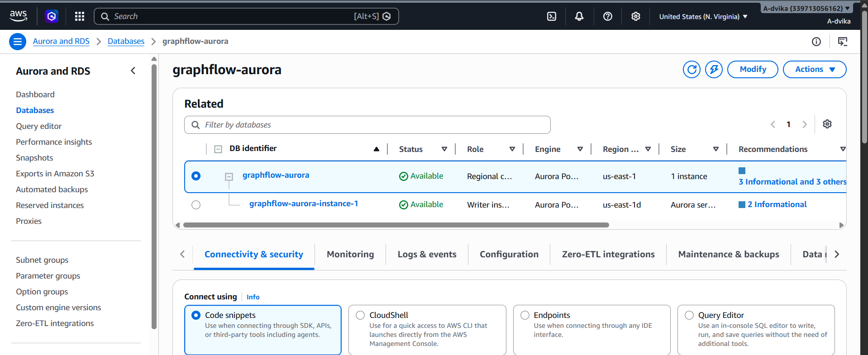
Task: Collapse the graphflow-aurora tree row
Action: click(x=229, y=177)
